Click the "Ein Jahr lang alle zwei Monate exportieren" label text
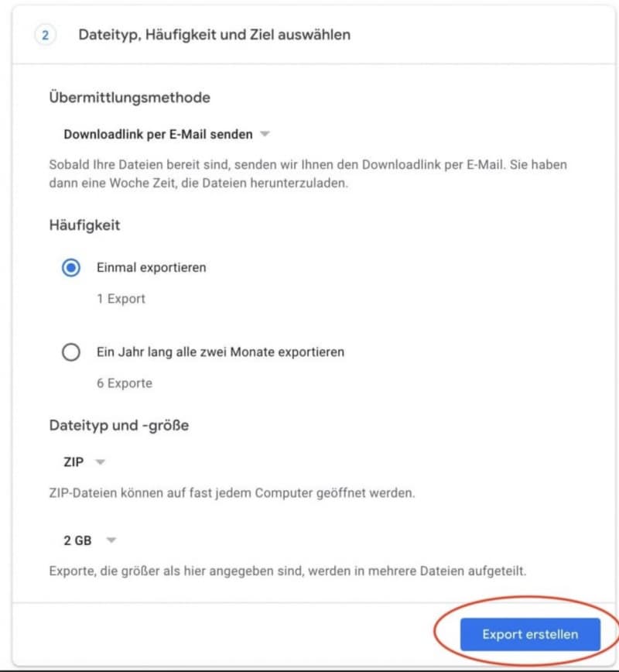 tap(221, 351)
